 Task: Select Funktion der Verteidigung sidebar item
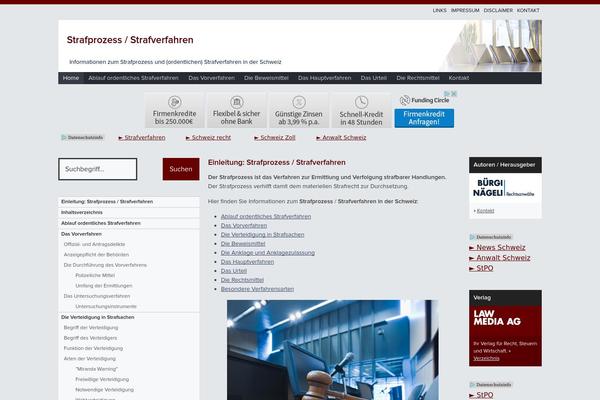tap(93, 348)
